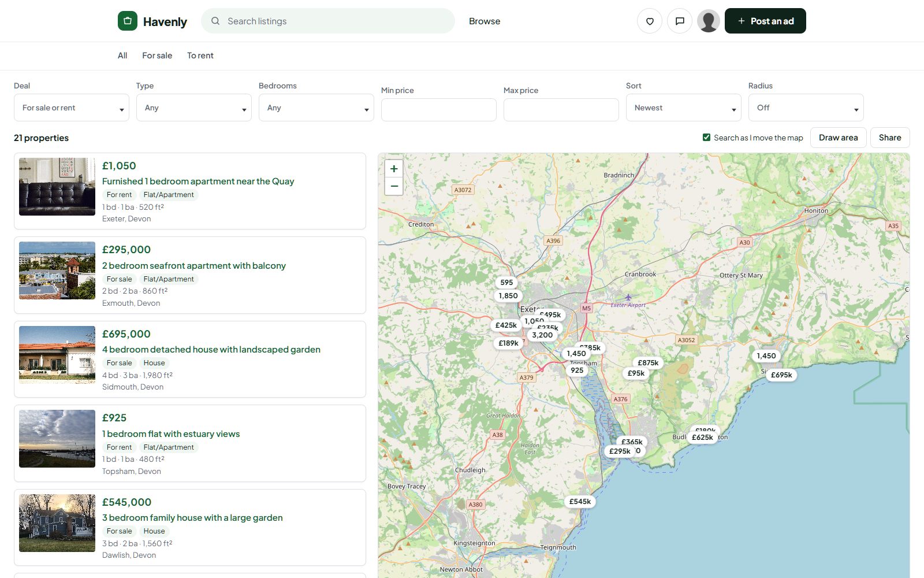924x578 pixels.
Task: Select the 3,200 map price marker
Action: 542,335
